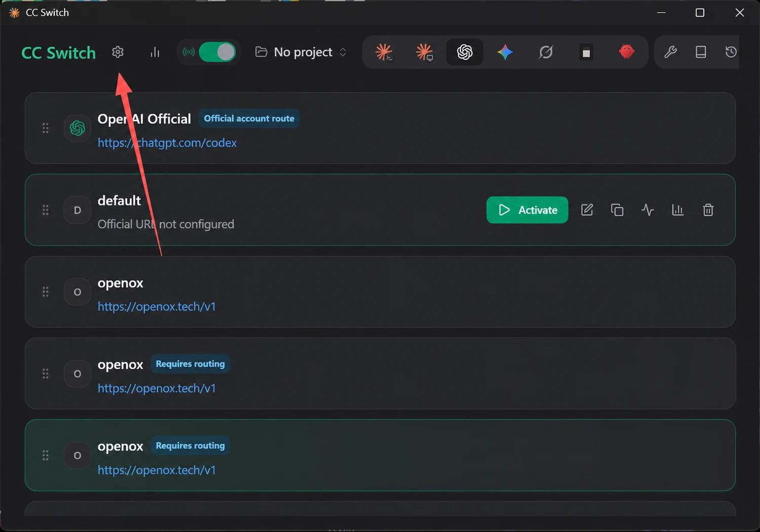Screen dimensions: 760x532
Task: Select the Gemini sparkle app tab
Action: tap(505, 52)
